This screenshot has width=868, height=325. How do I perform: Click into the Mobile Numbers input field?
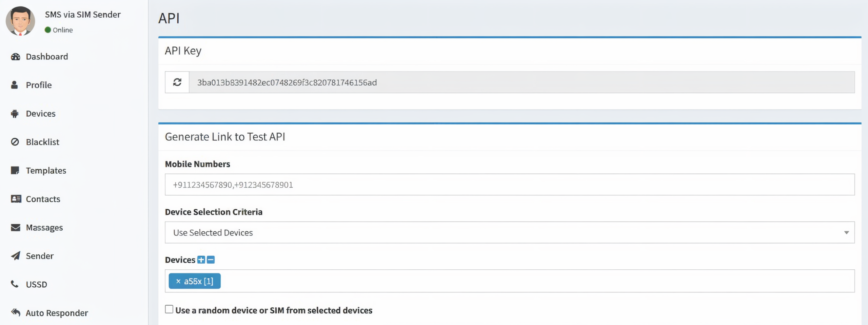point(509,185)
